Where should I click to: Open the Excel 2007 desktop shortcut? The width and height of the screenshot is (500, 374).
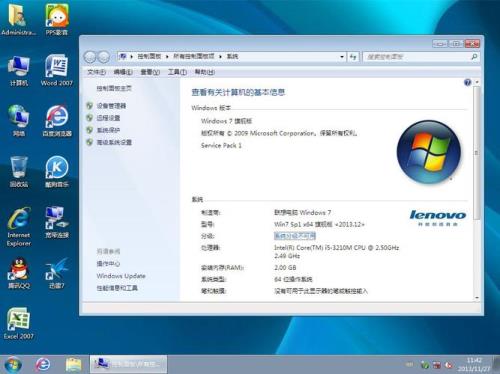point(19,323)
